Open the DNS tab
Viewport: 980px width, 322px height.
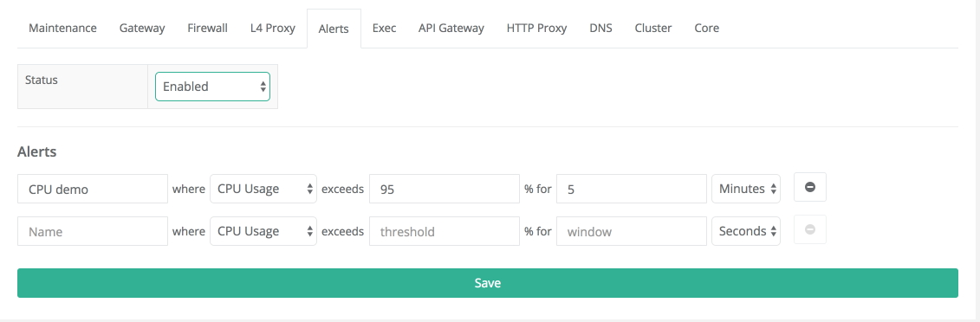[x=600, y=28]
